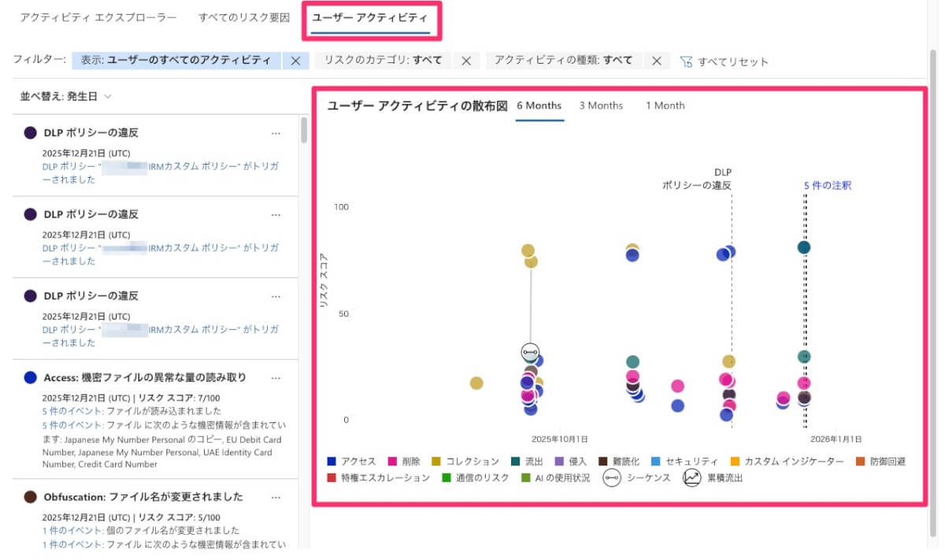Click the sequence icon on the scatter plot
This screenshot has height=560, width=945.
click(530, 351)
